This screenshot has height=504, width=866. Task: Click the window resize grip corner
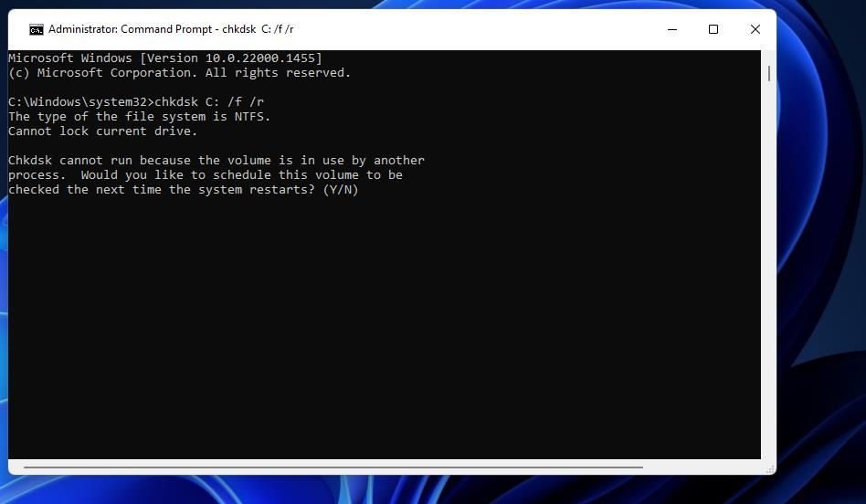pyautogui.click(x=770, y=468)
